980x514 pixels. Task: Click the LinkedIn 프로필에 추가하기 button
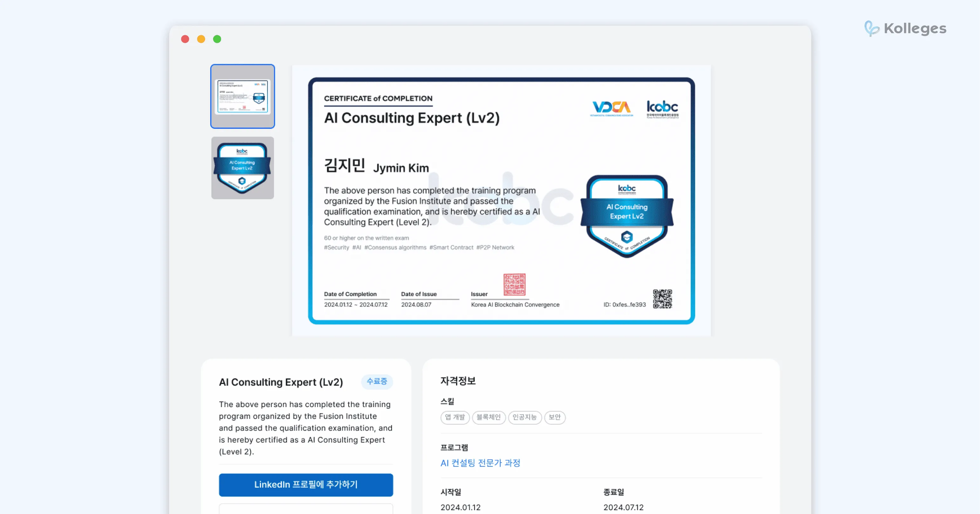click(306, 485)
